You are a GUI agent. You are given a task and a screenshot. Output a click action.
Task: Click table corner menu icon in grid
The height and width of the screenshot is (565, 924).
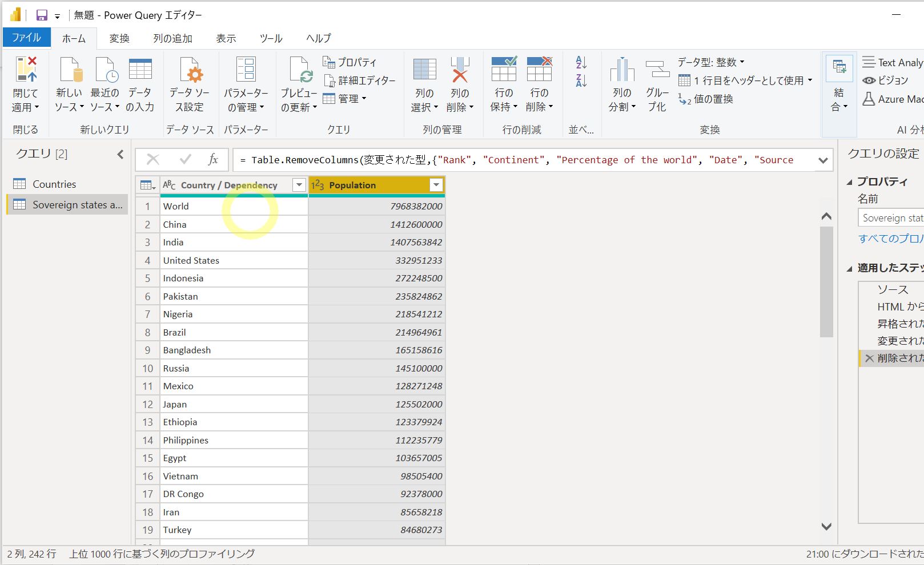(x=148, y=185)
